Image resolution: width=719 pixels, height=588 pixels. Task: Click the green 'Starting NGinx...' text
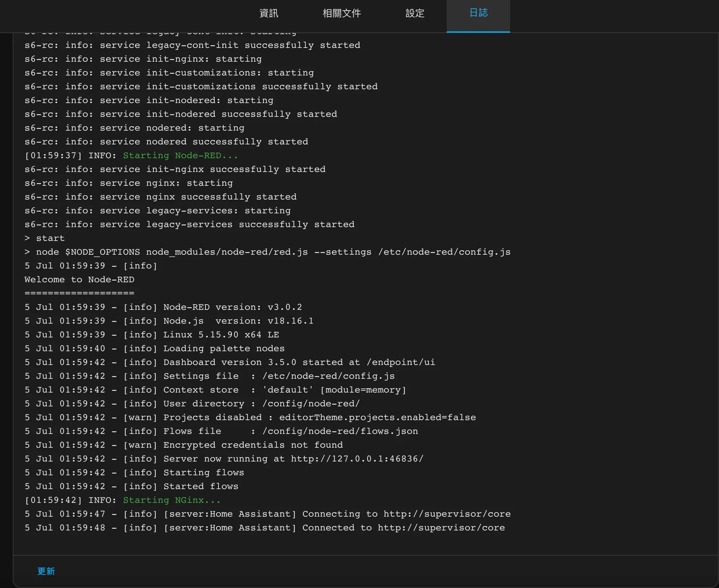coord(172,500)
